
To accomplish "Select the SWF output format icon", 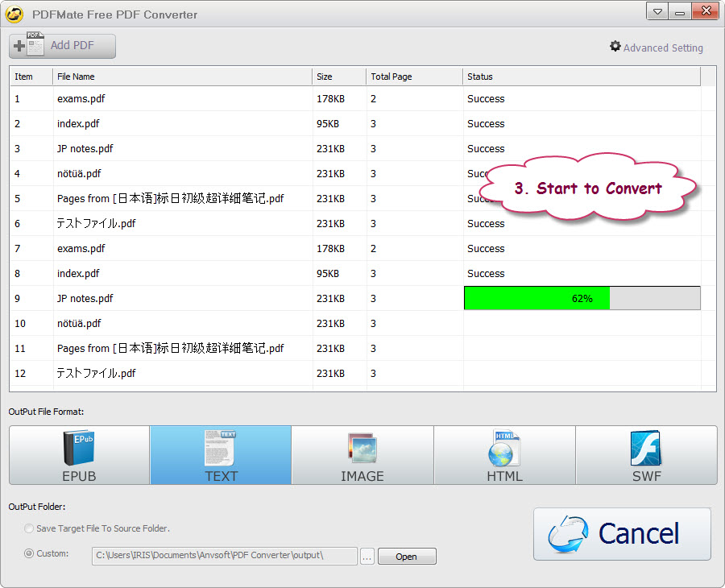I will [x=645, y=455].
